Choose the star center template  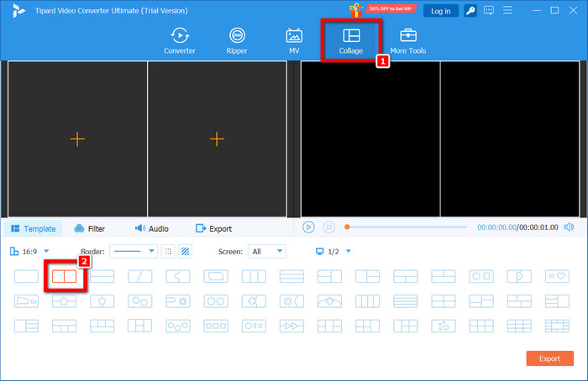click(x=64, y=301)
